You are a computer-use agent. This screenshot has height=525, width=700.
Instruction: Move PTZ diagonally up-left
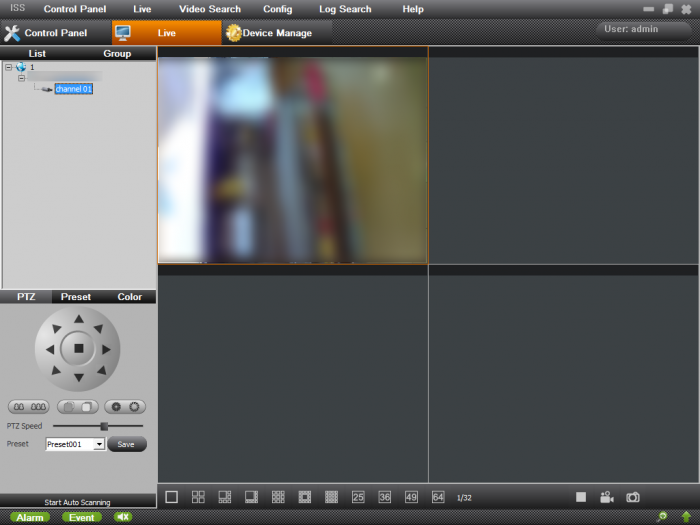56,329
